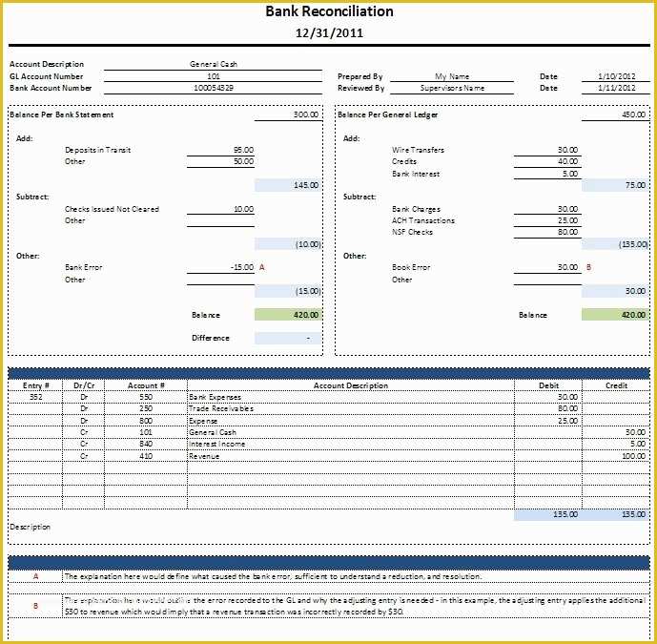This screenshot has width=657, height=644.
Task: Click note A label in explanations section
Action: tap(35, 576)
